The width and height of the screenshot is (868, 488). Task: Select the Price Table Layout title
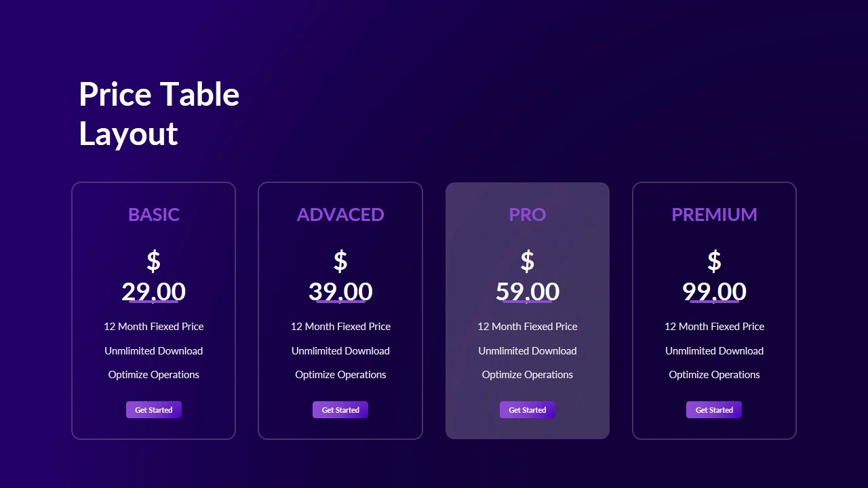(x=159, y=114)
